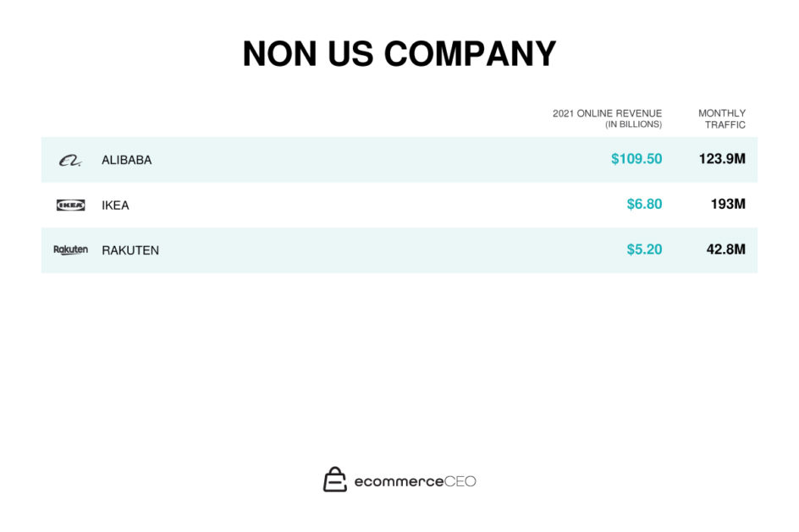Click the (IN BILLIONS) header subtitle
Image resolution: width=799 pixels, height=532 pixels.
click(x=633, y=125)
